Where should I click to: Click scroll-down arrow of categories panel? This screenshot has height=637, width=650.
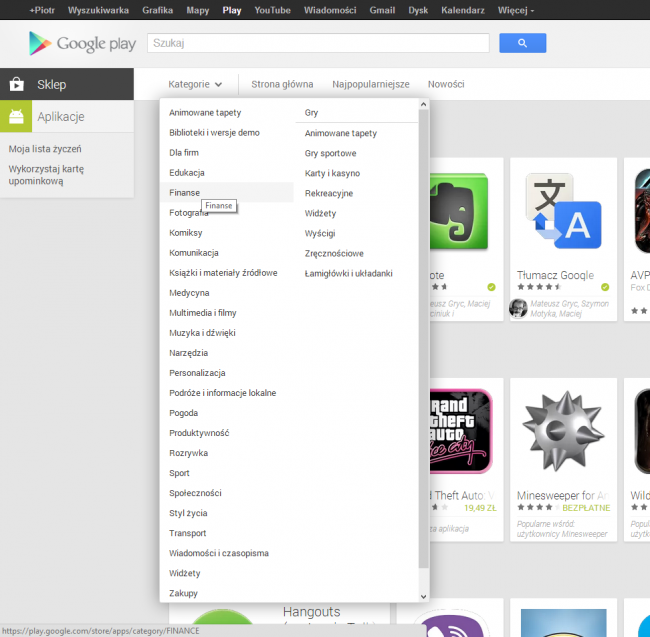pyautogui.click(x=423, y=597)
